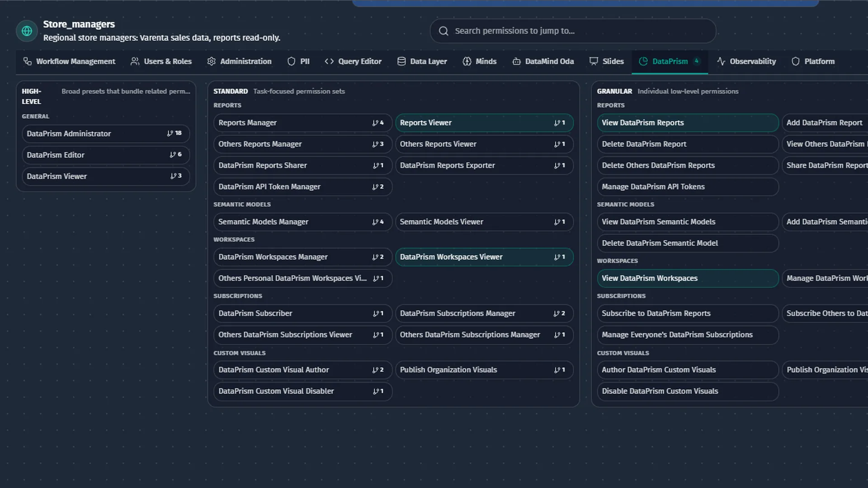Click the search magnifier icon
The image size is (868, 488).
pos(443,31)
